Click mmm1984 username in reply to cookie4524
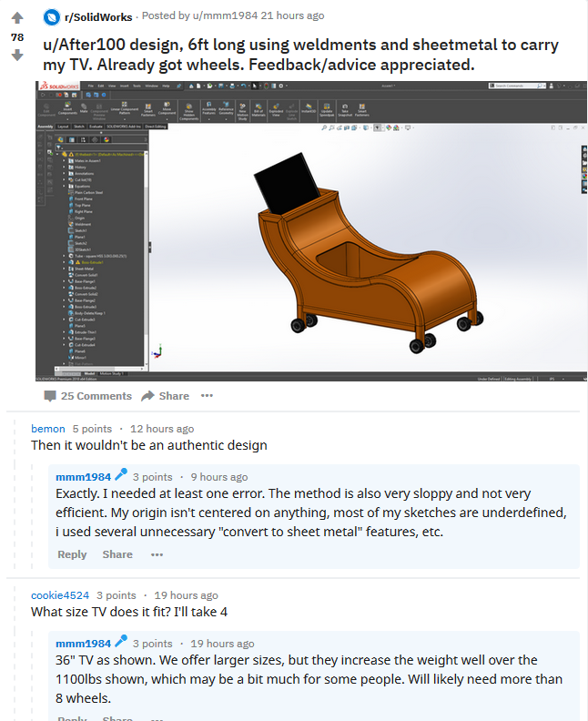Image resolution: width=588 pixels, height=721 pixels. [83, 643]
